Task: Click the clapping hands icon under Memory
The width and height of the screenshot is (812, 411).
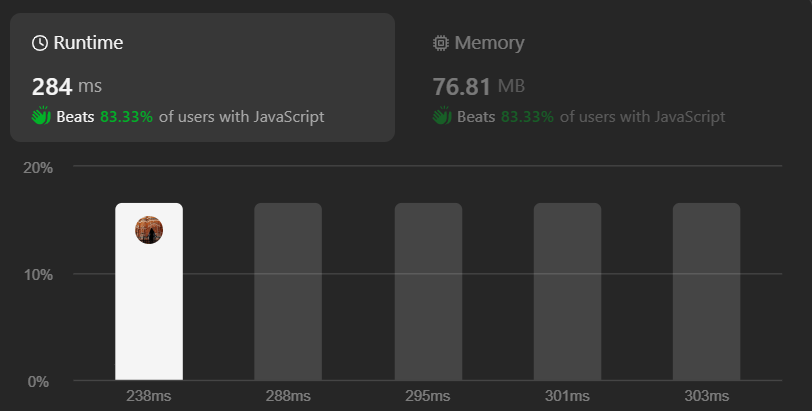Action: [442, 116]
